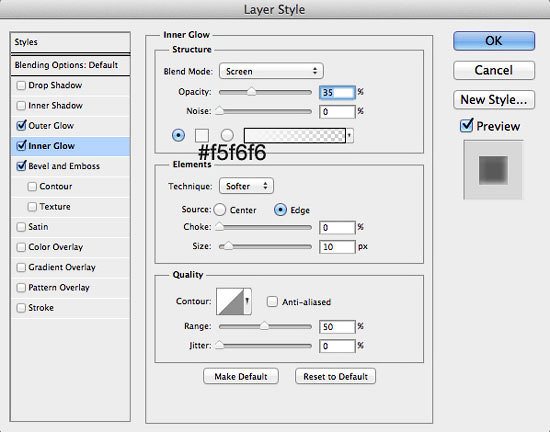The width and height of the screenshot is (550, 432).
Task: Uncheck the Outer Glow effect
Action: (21, 125)
